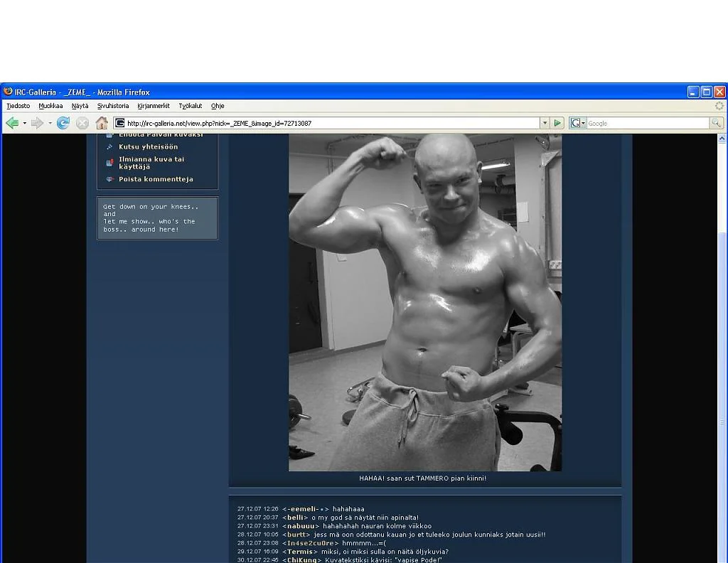728x563 pixels.
Task: Reload the page with the refresh icon
Action: coord(63,123)
